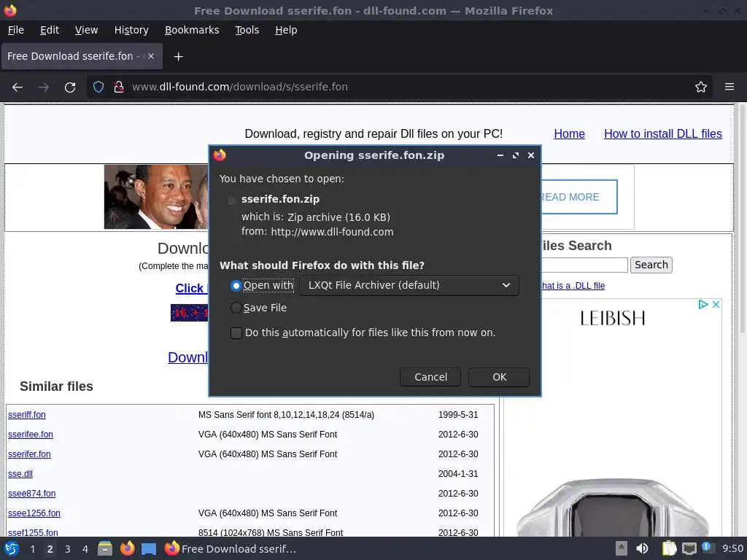The image size is (747, 560).
Task: Select the Save File radio button
Action: [236, 308]
